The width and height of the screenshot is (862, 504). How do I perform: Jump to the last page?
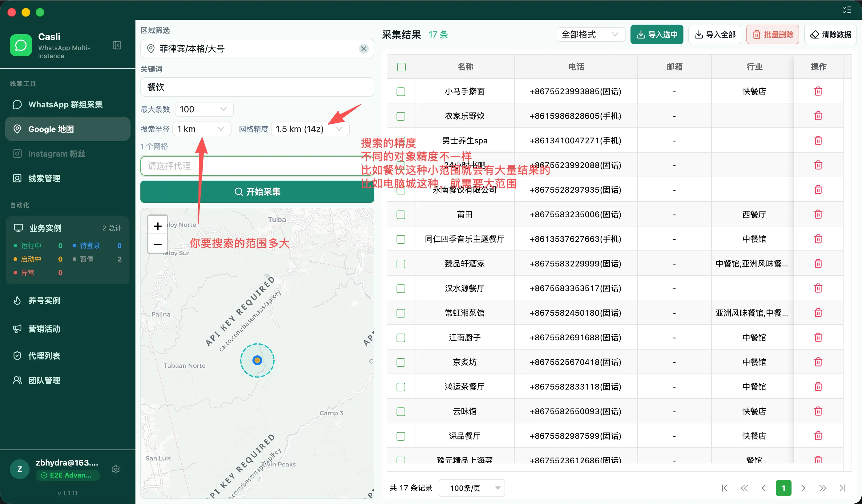[x=842, y=488]
